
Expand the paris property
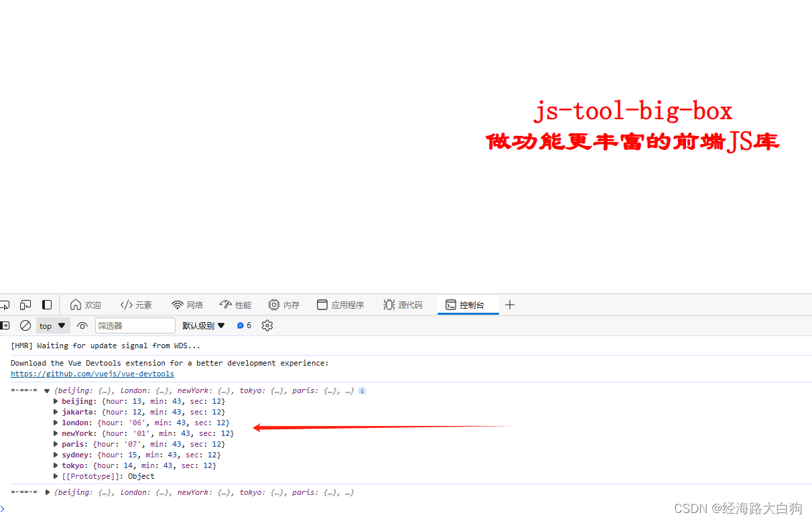56,444
